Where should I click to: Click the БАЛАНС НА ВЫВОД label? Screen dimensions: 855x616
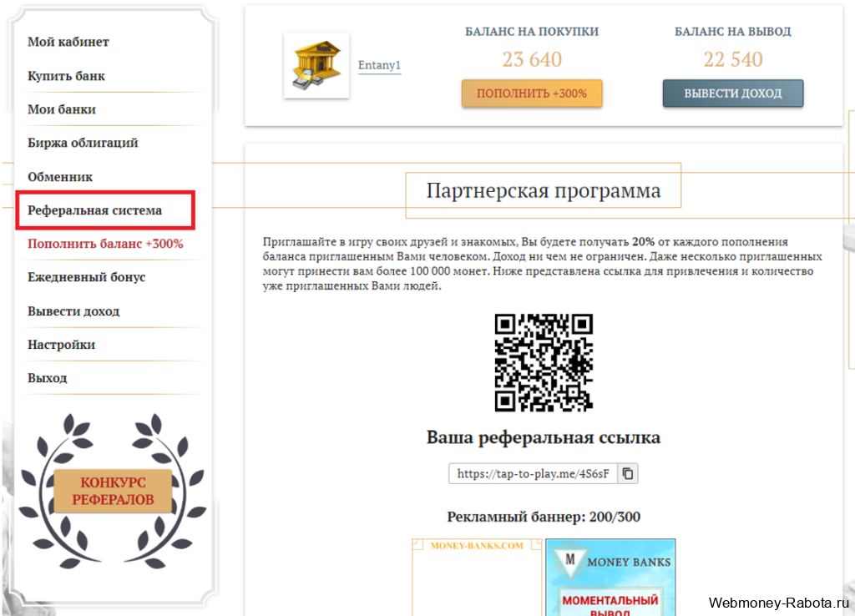(x=733, y=32)
